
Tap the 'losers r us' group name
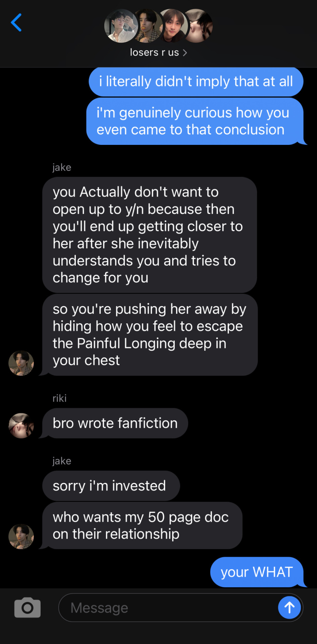(x=154, y=52)
